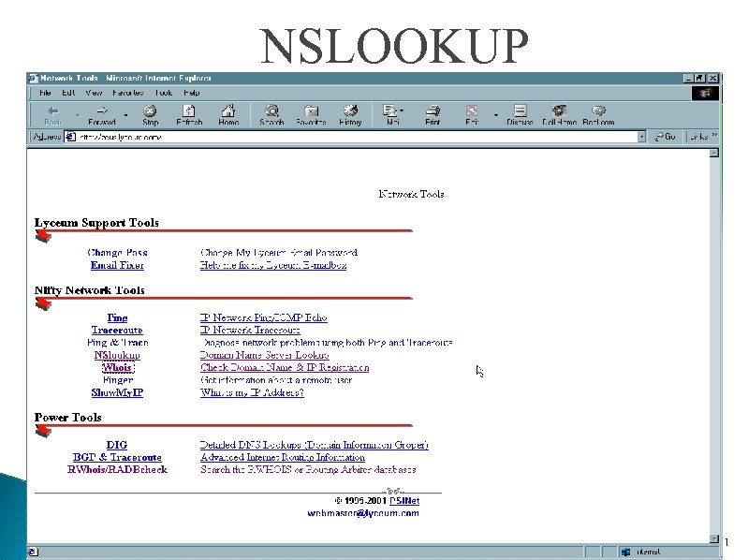
Task: Open the BGP & Traceroute link
Action: pyautogui.click(x=117, y=457)
